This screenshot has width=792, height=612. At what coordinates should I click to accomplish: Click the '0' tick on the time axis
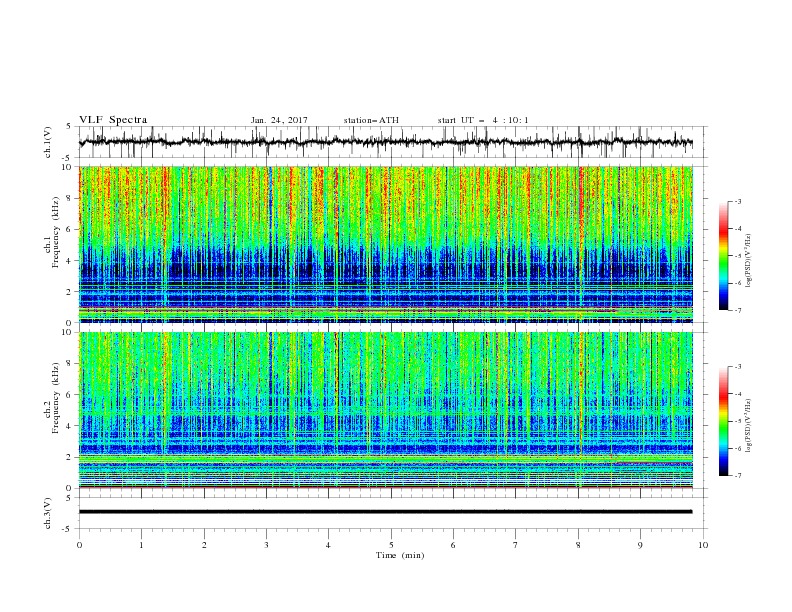79,545
